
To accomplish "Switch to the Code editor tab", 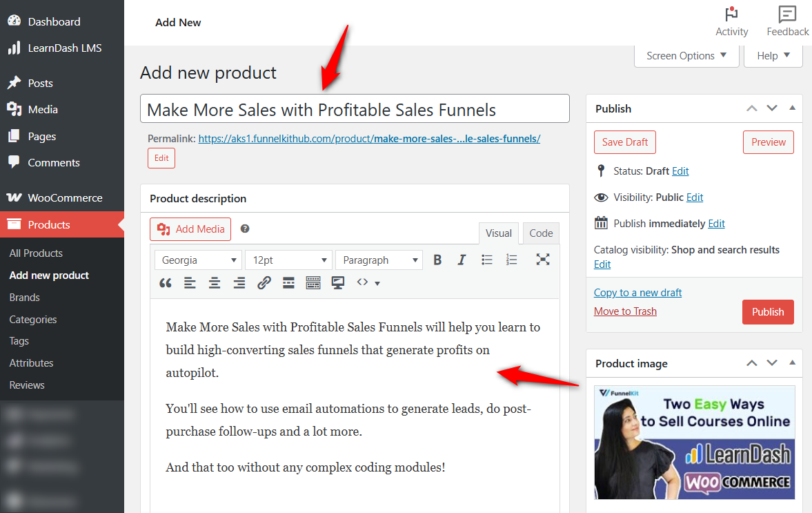I will pos(541,233).
